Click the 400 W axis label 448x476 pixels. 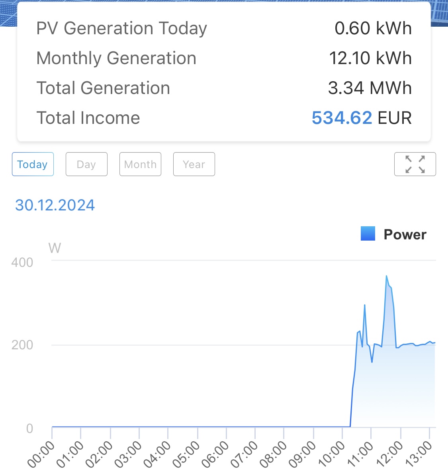pyautogui.click(x=22, y=262)
